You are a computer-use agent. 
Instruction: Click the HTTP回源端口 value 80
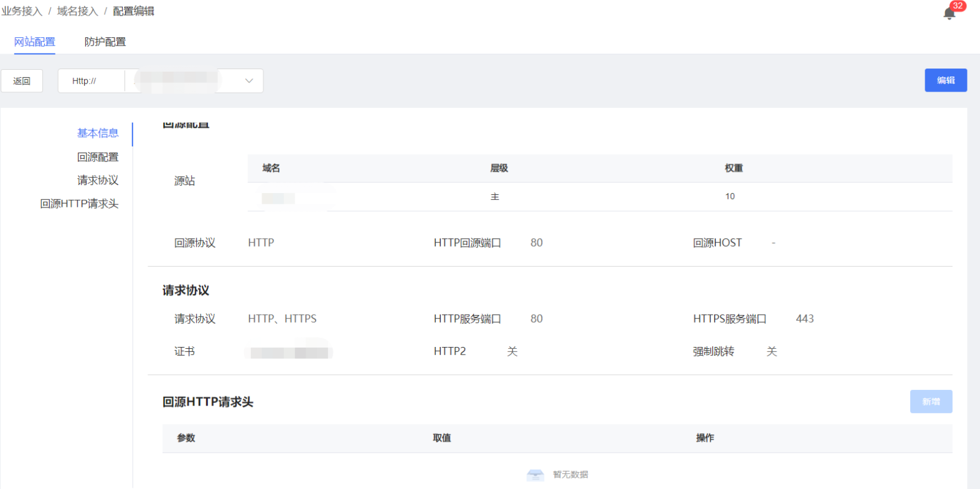click(537, 243)
